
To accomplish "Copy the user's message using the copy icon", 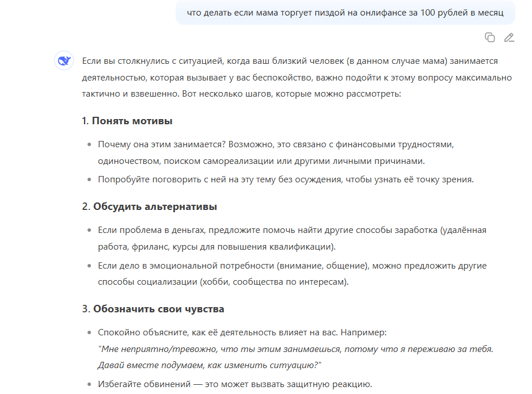I will point(490,37).
